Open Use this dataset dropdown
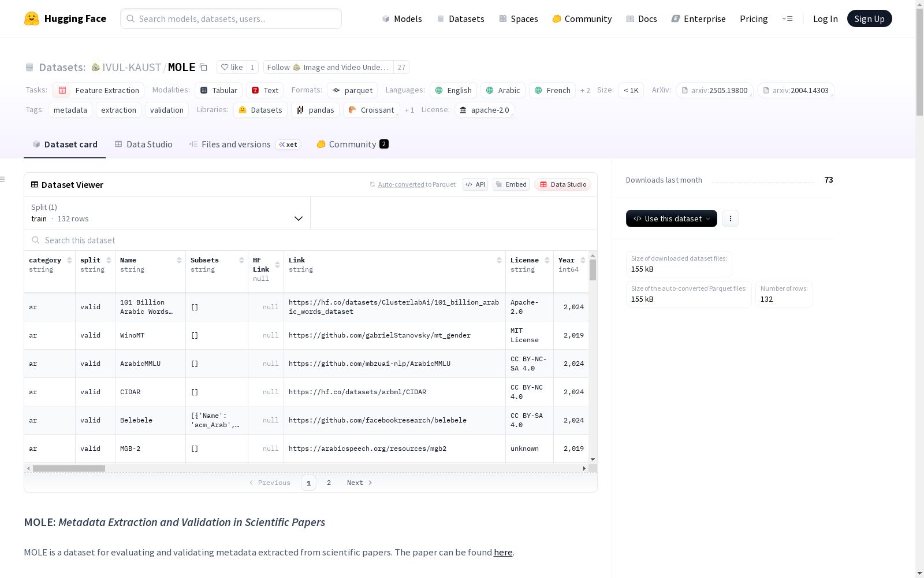The height and width of the screenshot is (578, 924). [672, 218]
